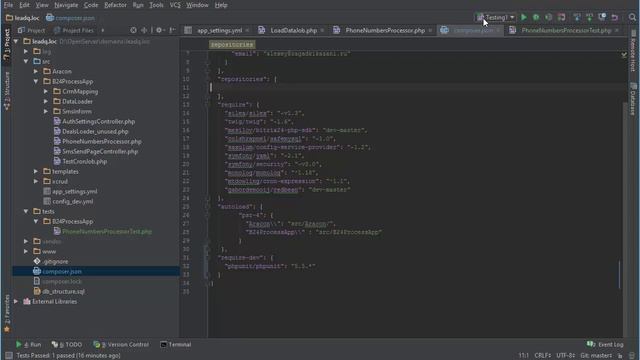Revert changes with the undo arrow icon
Viewport: 640px width, 360px height.
[x=615, y=18]
